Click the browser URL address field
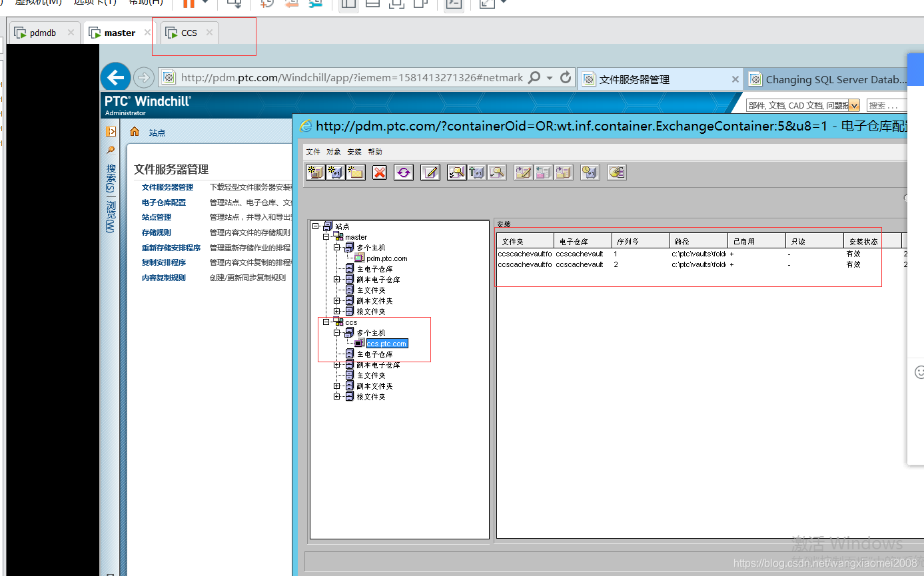This screenshot has width=924, height=576. (x=351, y=78)
